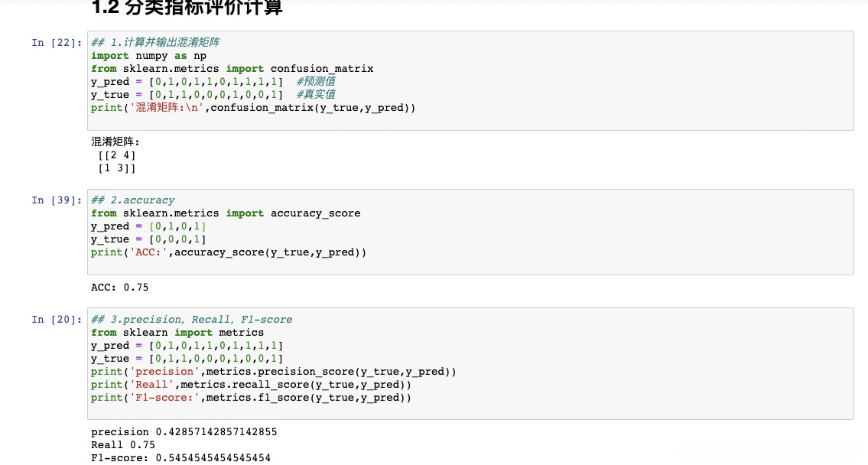Viewport: 868px width, 465px height.
Task: Click the from sklearn import metrics line
Action: pyautogui.click(x=177, y=333)
